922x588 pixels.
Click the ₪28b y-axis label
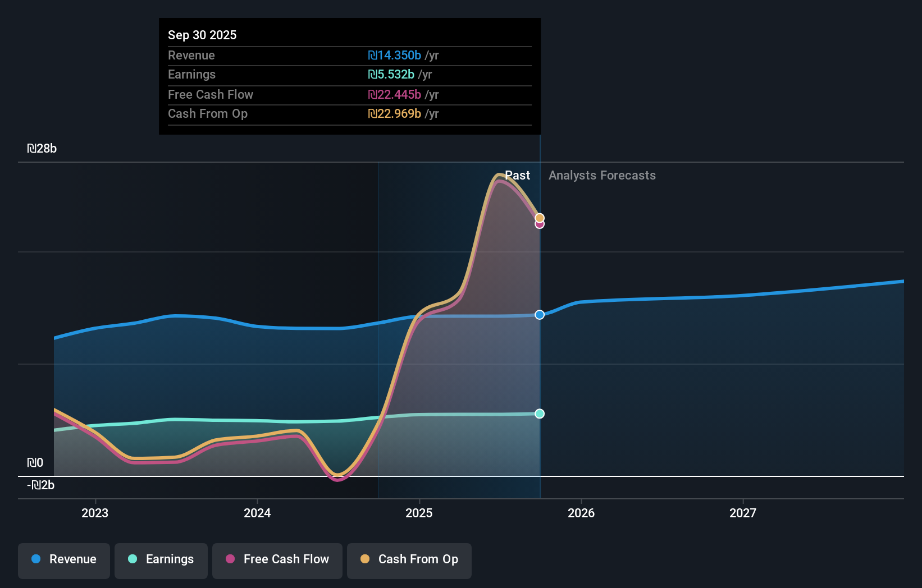point(42,148)
